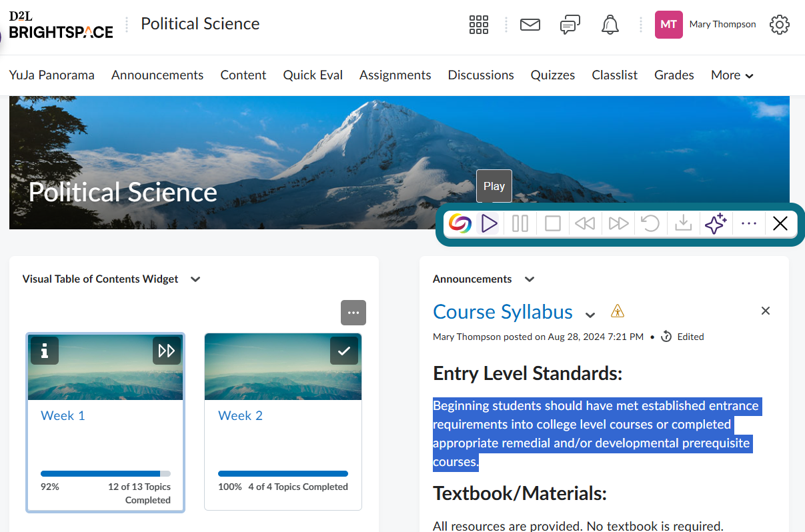805x532 pixels.
Task: Open the Course Syllabus actions chevron
Action: tap(590, 314)
